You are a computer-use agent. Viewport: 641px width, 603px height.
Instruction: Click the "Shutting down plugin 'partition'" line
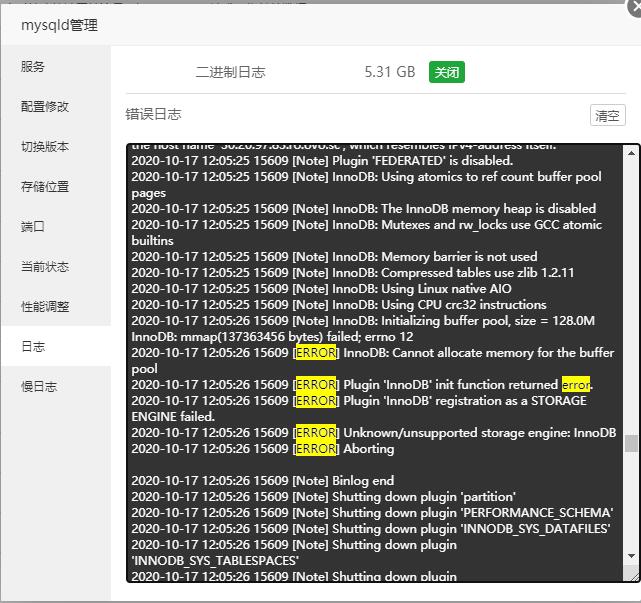click(323, 497)
